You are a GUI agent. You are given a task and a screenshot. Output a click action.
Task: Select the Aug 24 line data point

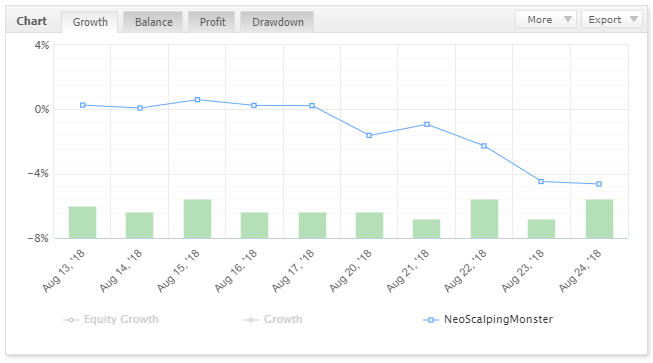599,184
